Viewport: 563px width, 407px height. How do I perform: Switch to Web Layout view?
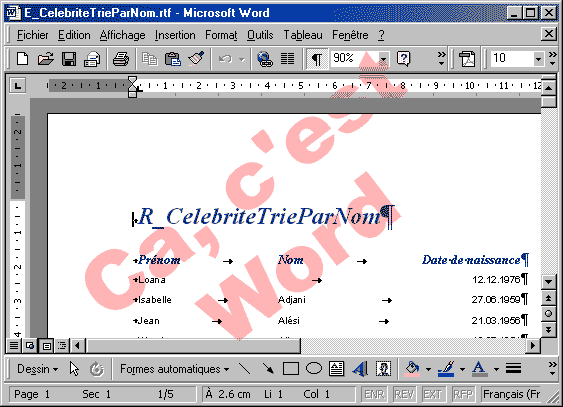click(30, 346)
